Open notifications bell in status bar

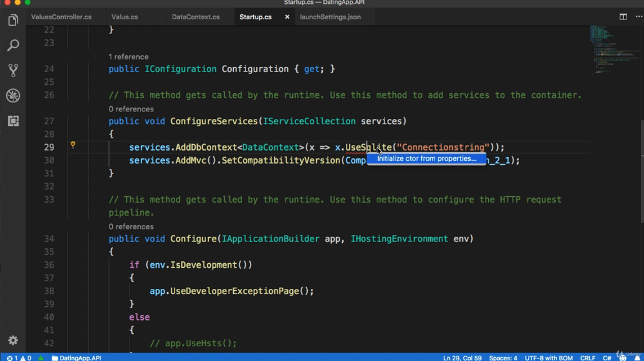click(x=638, y=358)
